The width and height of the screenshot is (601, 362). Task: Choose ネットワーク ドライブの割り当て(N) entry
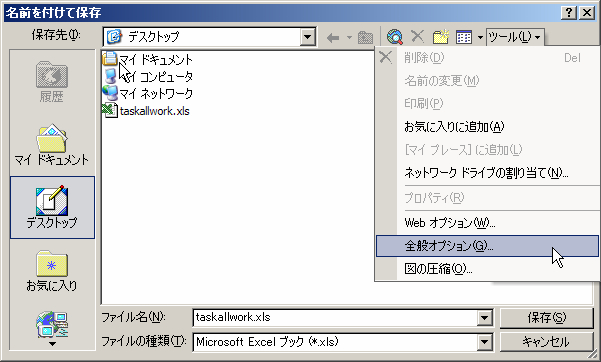click(x=487, y=173)
